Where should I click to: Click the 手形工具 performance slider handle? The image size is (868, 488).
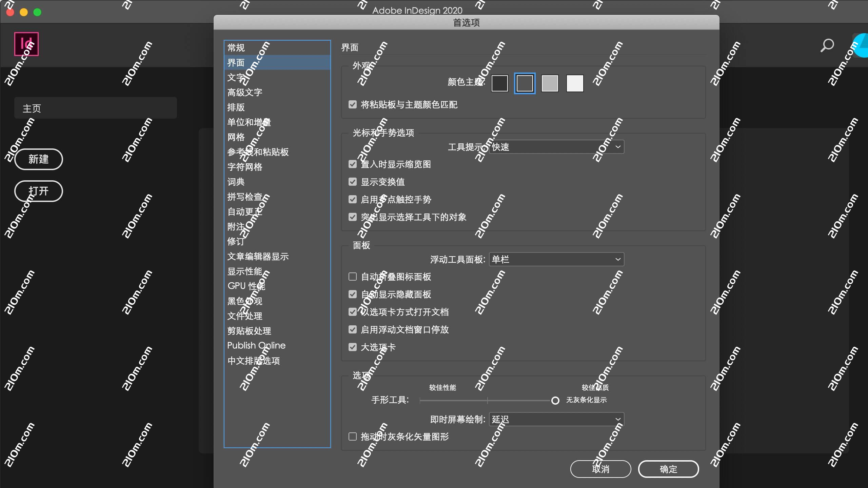(555, 401)
